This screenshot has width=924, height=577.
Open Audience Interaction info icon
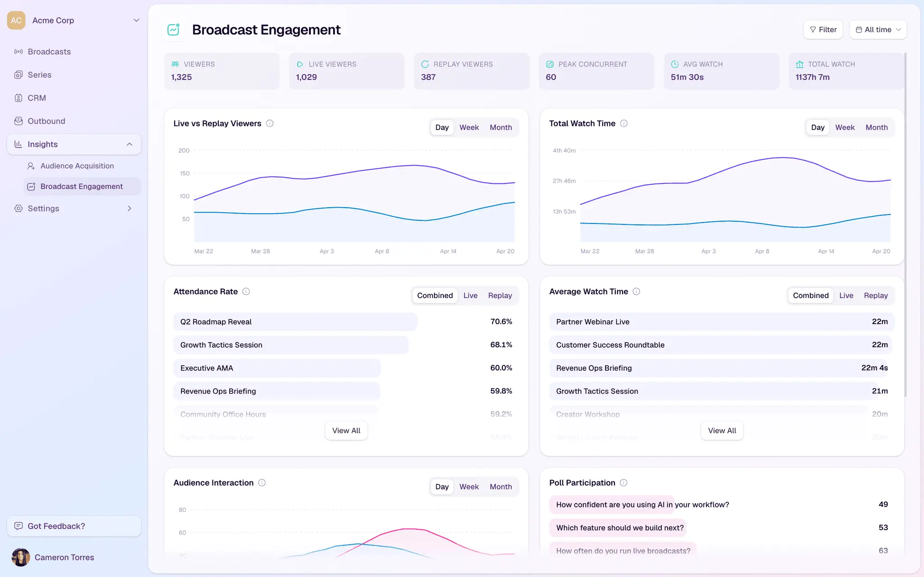coord(262,483)
